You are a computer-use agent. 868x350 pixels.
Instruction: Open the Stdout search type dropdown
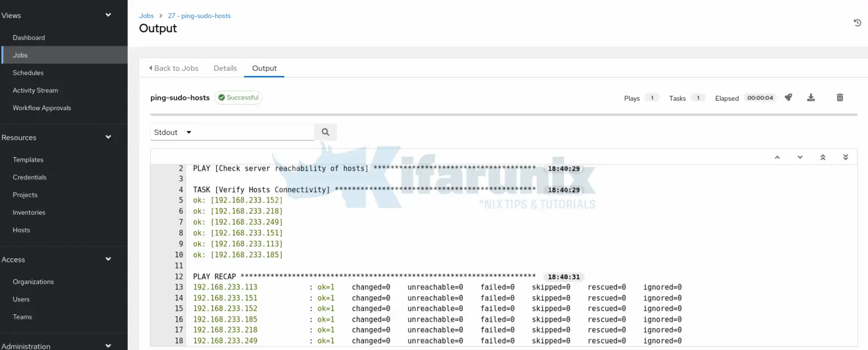[173, 132]
